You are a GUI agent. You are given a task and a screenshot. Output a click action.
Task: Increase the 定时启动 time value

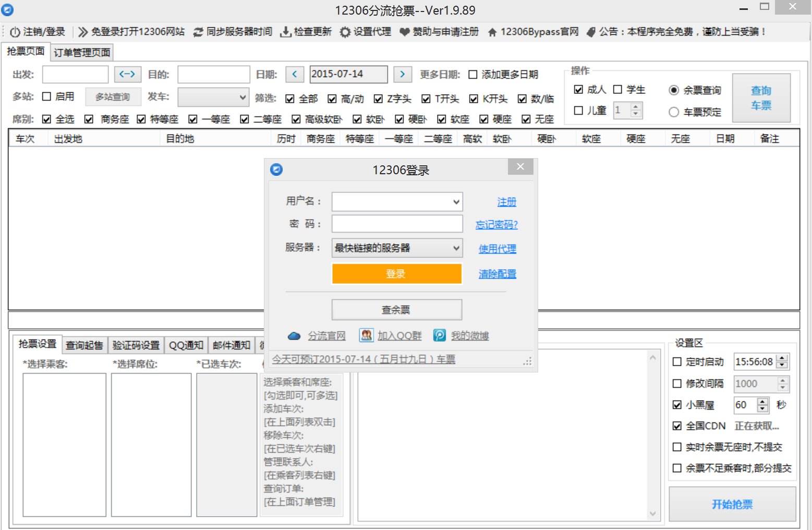click(782, 358)
